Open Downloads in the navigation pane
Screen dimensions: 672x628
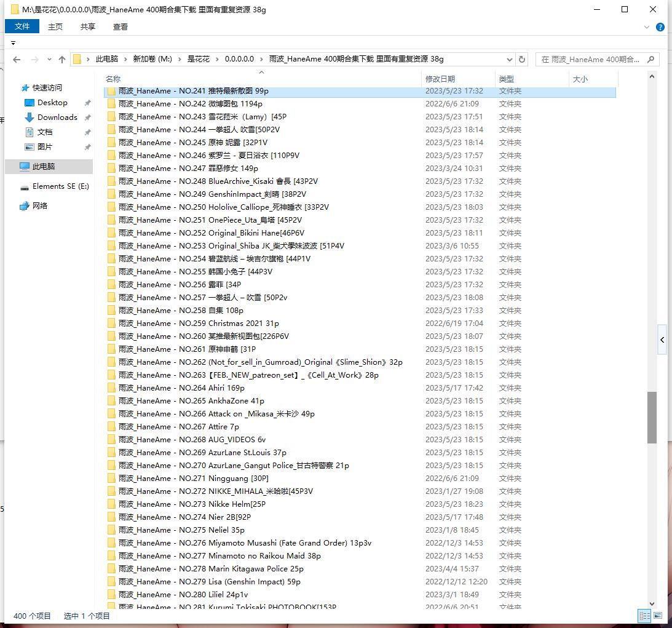click(x=57, y=117)
